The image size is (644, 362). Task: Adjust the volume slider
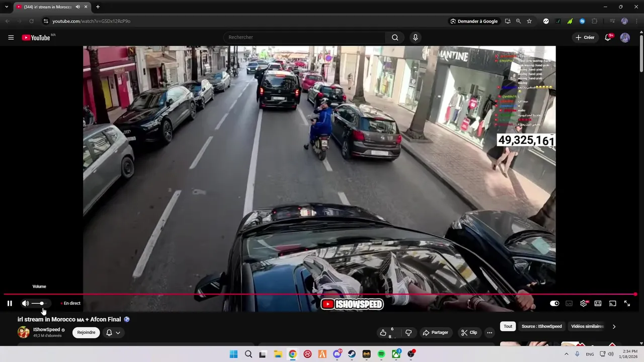pos(40,303)
